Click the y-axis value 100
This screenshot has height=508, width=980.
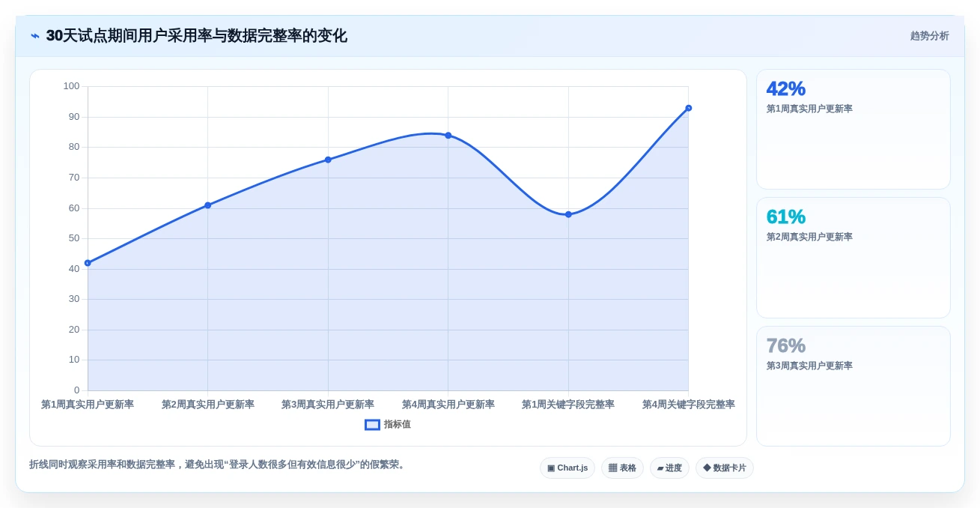pos(71,86)
